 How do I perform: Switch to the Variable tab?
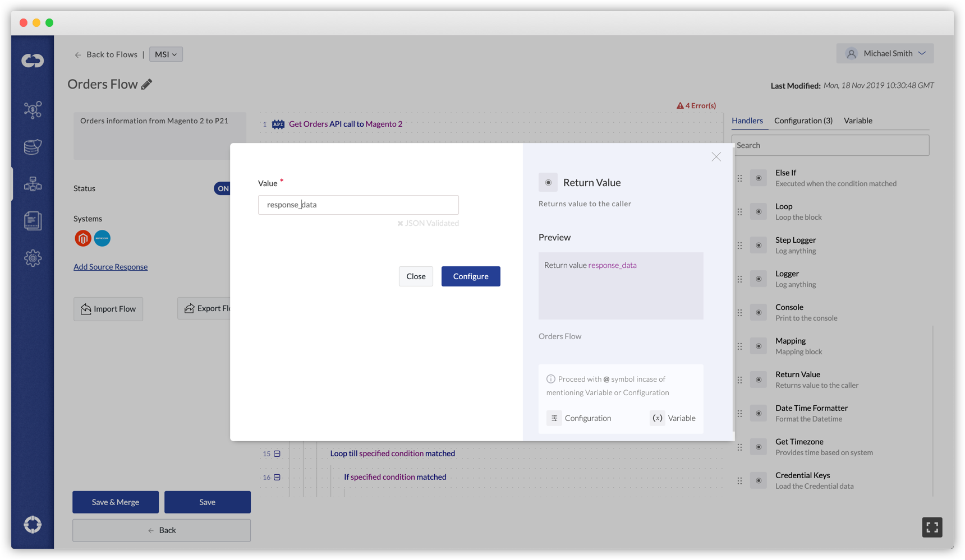pos(858,121)
